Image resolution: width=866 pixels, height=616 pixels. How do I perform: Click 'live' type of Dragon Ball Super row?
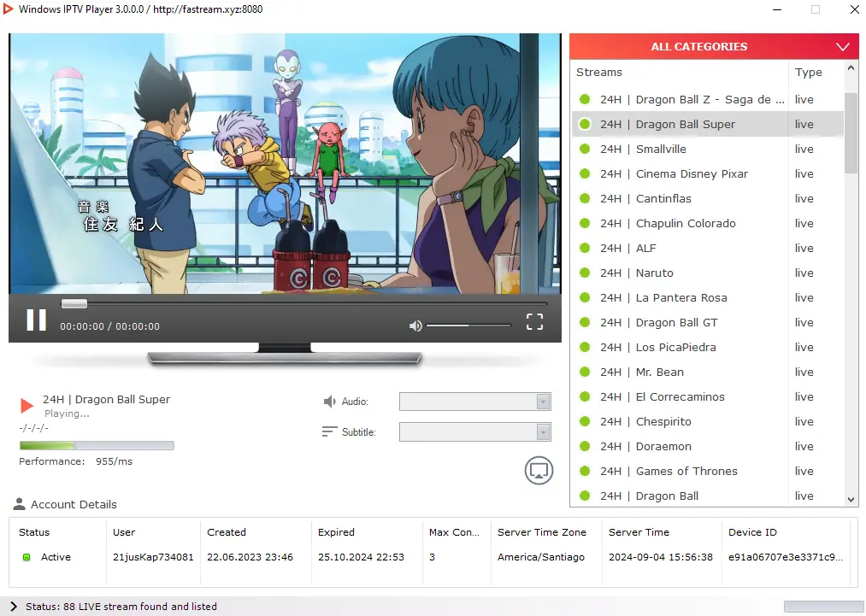coord(804,124)
